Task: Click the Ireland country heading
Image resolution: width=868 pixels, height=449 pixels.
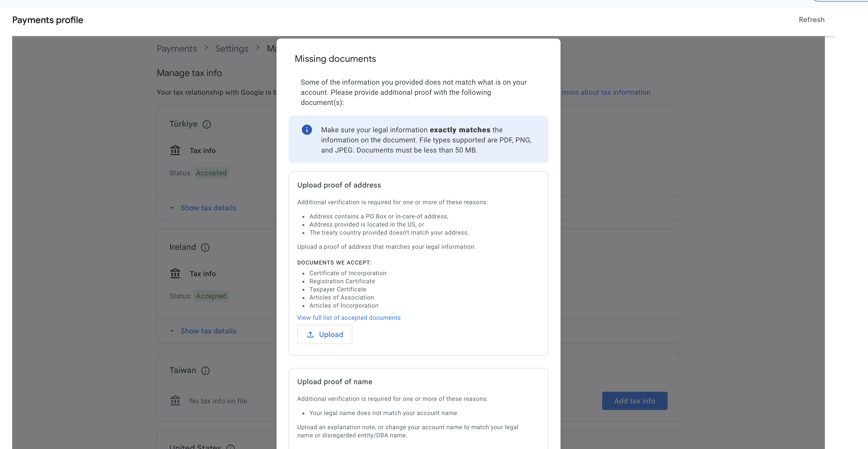Action: pyautogui.click(x=183, y=247)
